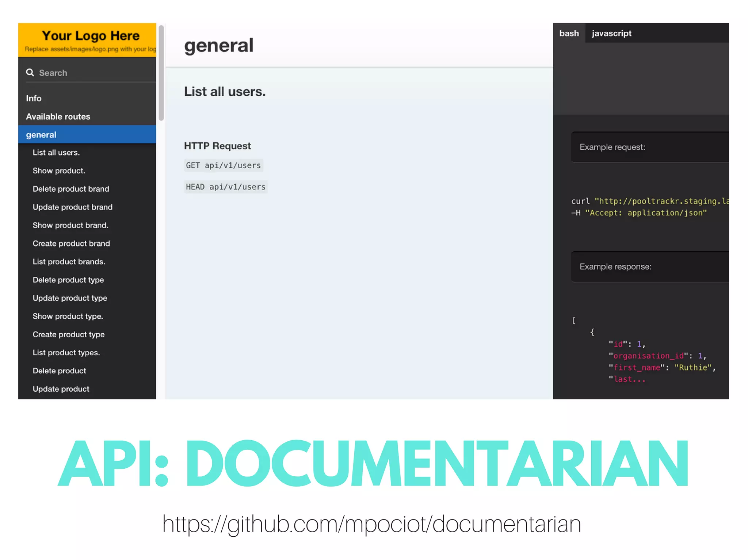The width and height of the screenshot is (748, 560).
Task: Open Create product brand entry
Action: coord(71,243)
